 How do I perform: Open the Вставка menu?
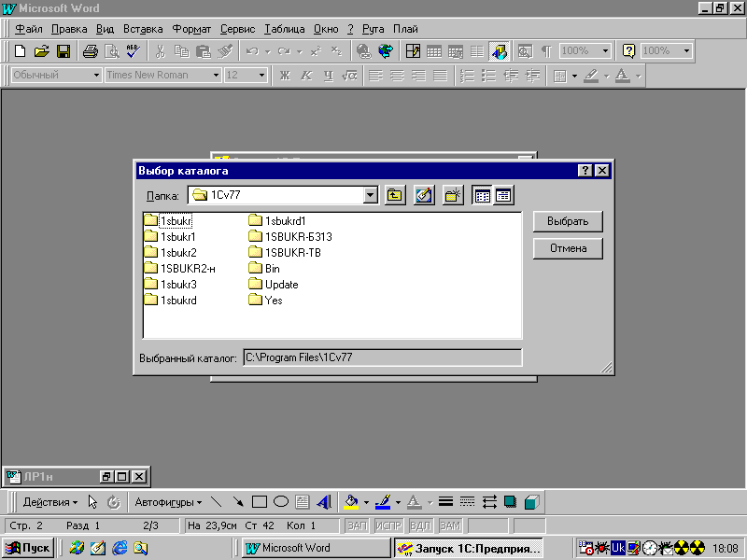click(143, 29)
